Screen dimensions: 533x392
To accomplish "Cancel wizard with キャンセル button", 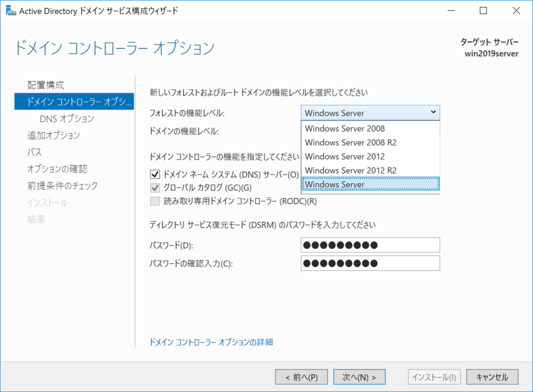I will point(492,377).
